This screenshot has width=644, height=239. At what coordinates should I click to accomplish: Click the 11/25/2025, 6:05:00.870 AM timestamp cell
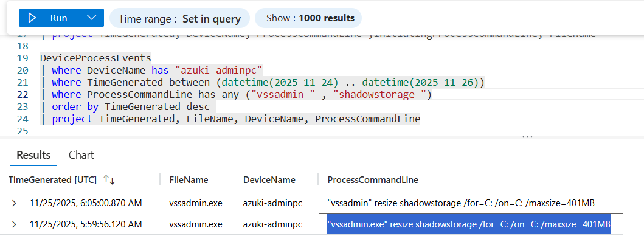86,203
